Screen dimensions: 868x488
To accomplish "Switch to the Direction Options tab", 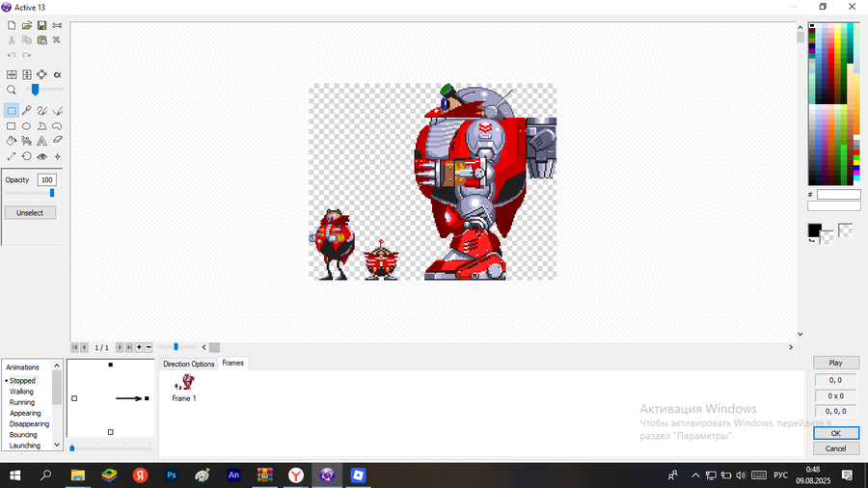I will [x=188, y=364].
